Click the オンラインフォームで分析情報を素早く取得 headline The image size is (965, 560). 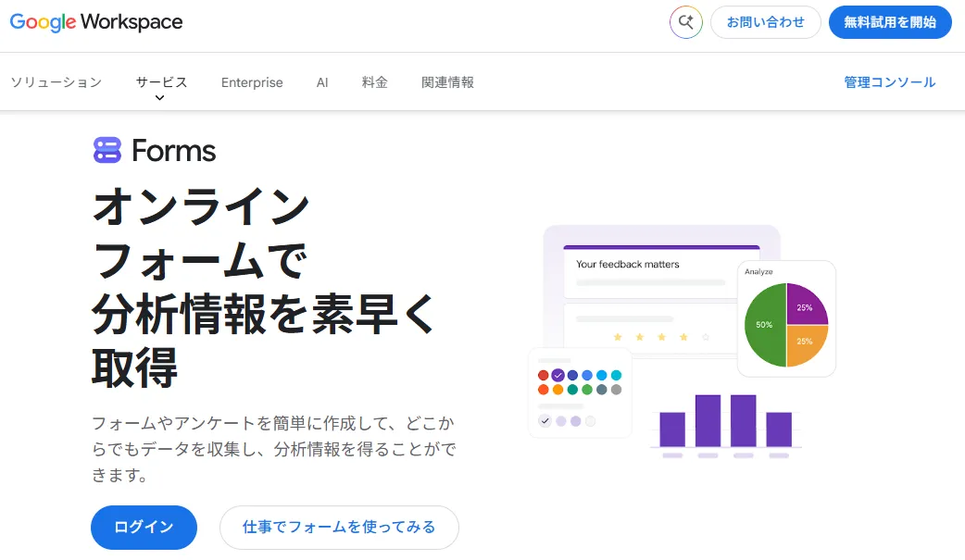point(263,287)
